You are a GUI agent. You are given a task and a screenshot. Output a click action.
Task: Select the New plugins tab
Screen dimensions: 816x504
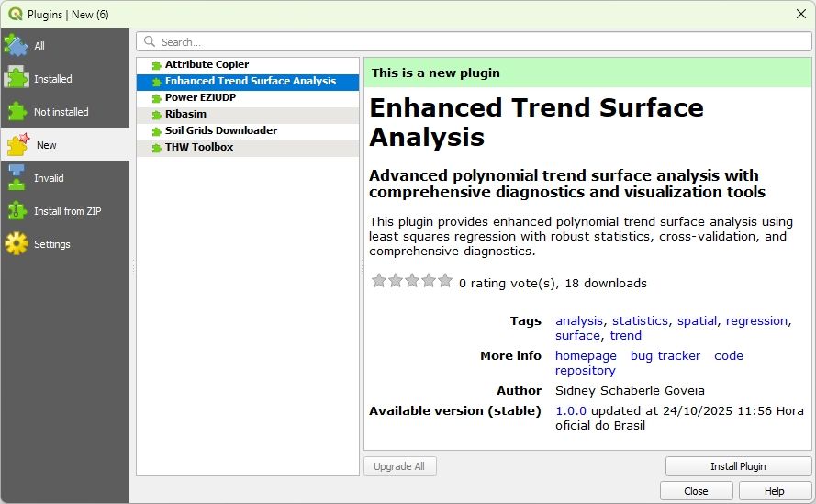(65, 145)
